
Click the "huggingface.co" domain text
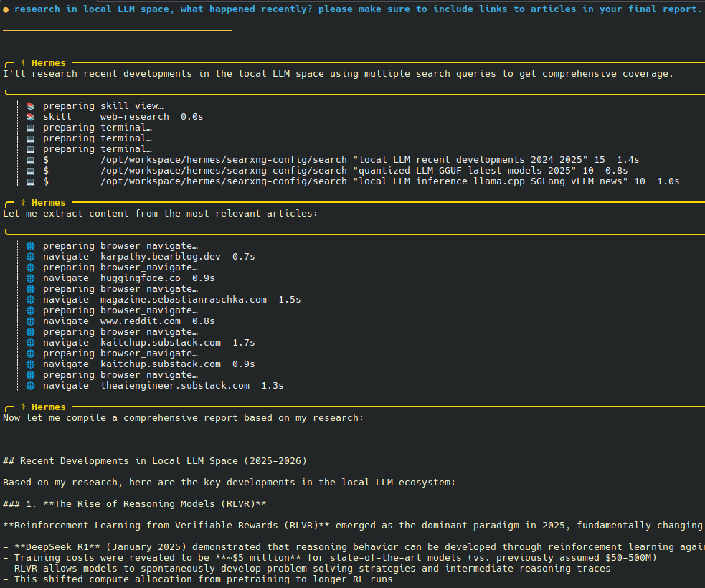click(141, 278)
